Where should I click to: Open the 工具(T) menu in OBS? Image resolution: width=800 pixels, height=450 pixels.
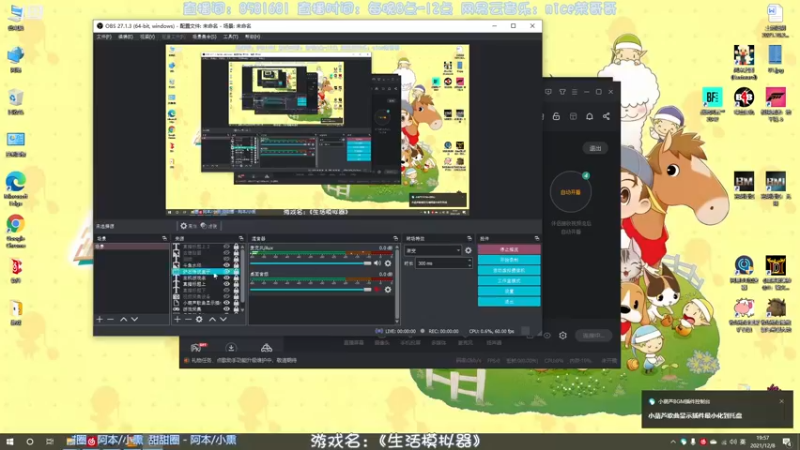tap(231, 37)
